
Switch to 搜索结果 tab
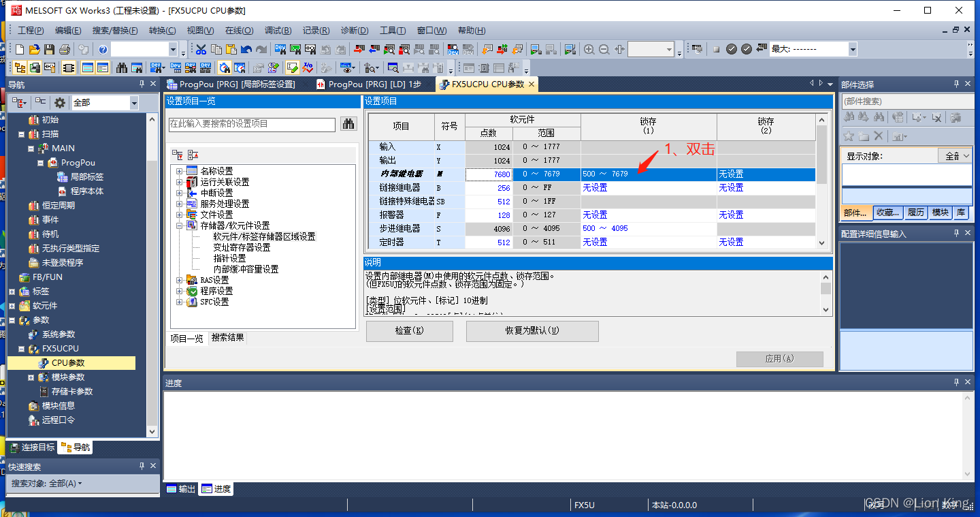227,338
